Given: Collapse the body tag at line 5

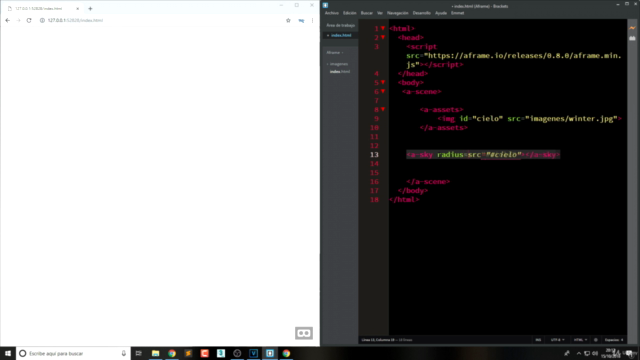Looking at the screenshot, I should coord(383,82).
